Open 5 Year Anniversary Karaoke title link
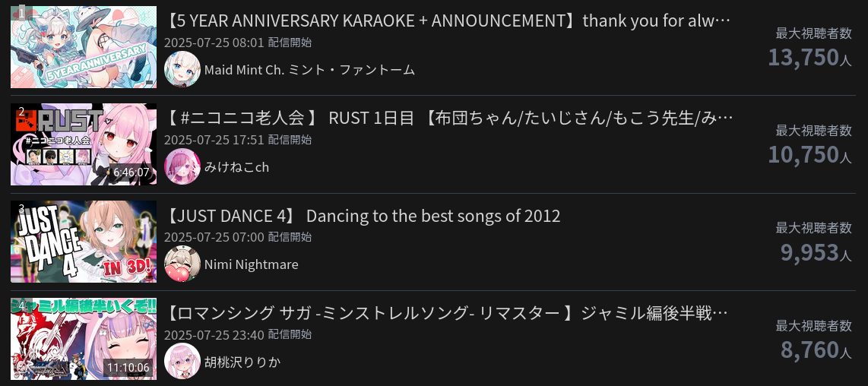Viewport: 868px width, 386px height. click(x=447, y=21)
